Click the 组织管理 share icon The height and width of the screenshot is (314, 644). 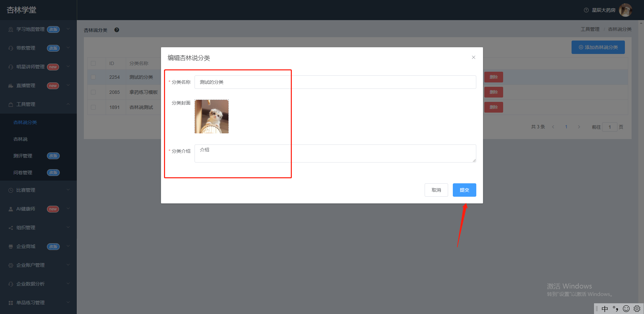coord(11,228)
